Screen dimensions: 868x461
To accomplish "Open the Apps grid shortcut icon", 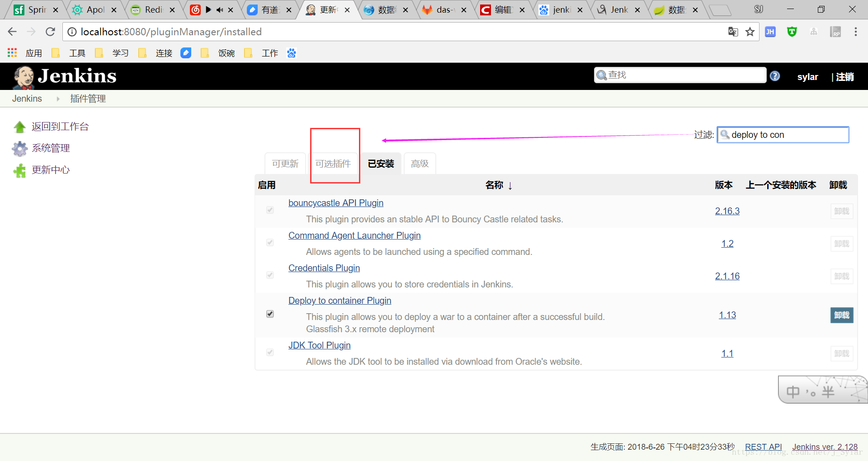I will (x=12, y=53).
